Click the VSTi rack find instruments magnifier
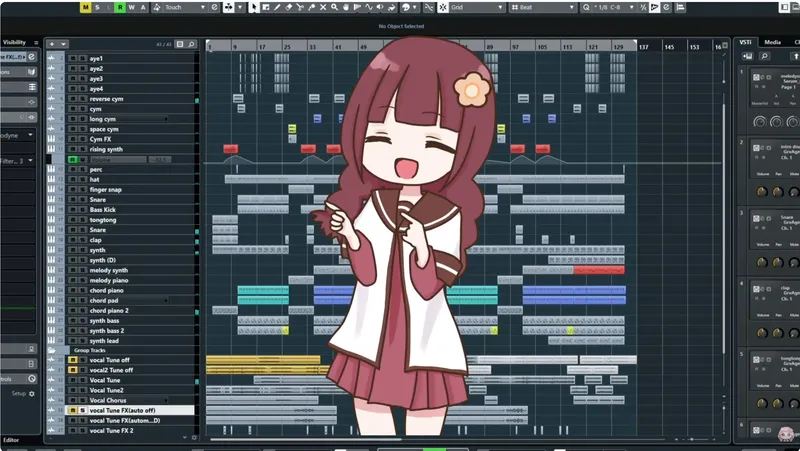This screenshot has height=451, width=800. click(x=764, y=56)
